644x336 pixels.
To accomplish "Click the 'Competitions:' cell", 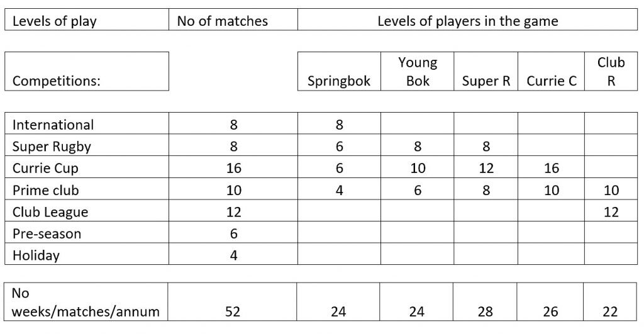I will coord(87,71).
